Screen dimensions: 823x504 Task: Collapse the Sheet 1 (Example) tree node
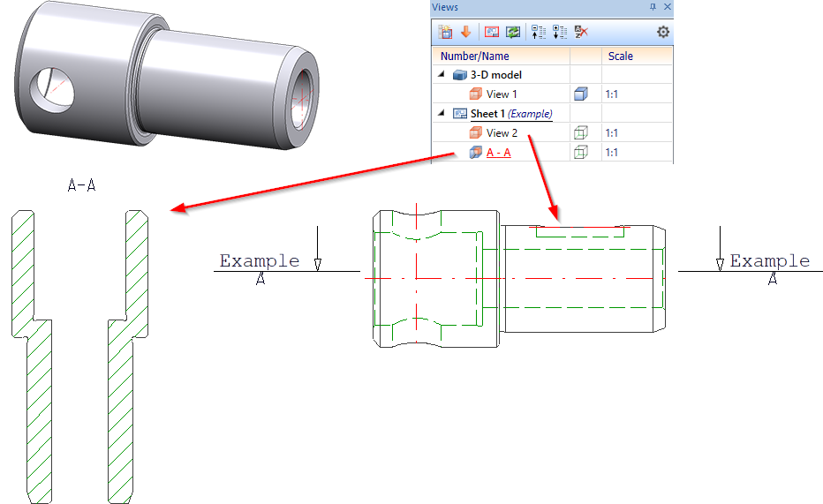coord(442,113)
